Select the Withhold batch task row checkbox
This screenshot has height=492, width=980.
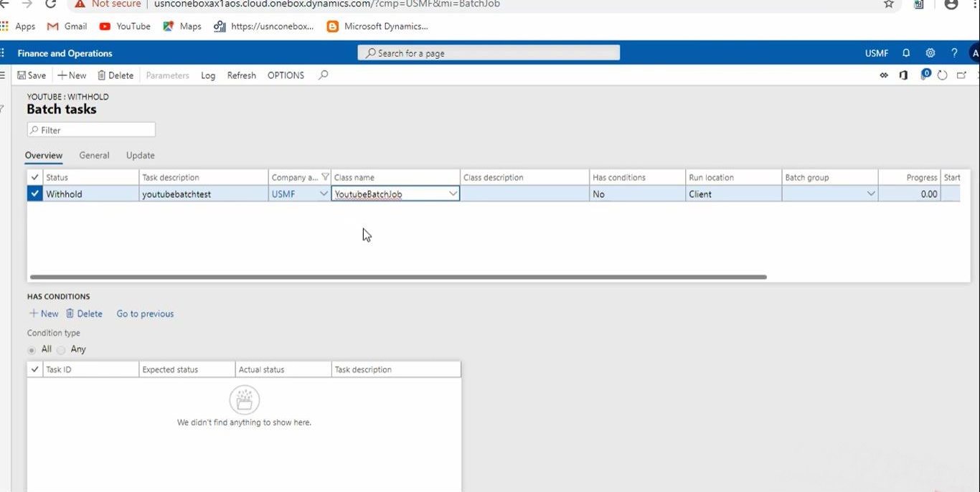click(x=34, y=194)
